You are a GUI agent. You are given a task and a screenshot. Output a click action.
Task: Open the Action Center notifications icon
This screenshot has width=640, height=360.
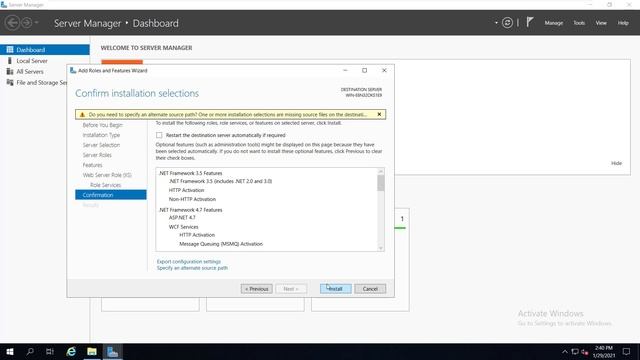click(626, 351)
